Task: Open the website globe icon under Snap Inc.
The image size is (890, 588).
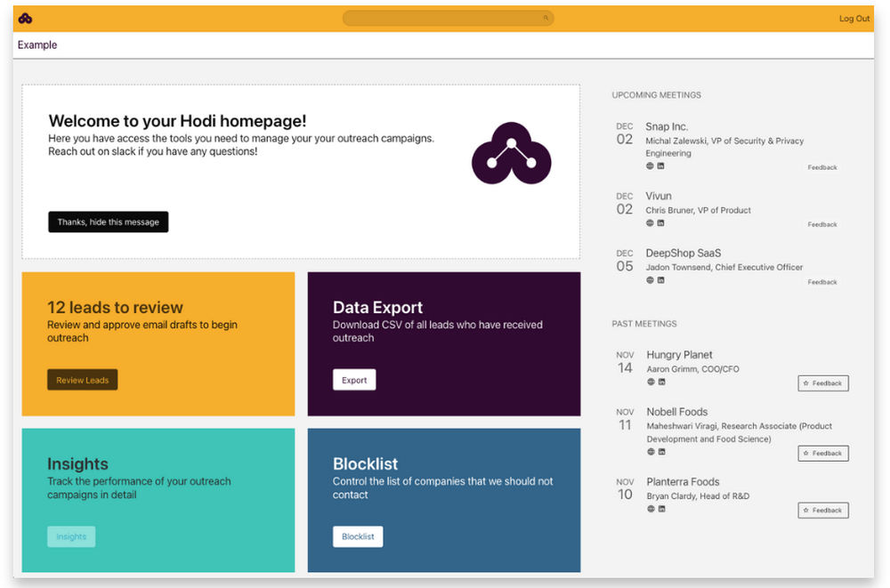Action: [x=650, y=166]
